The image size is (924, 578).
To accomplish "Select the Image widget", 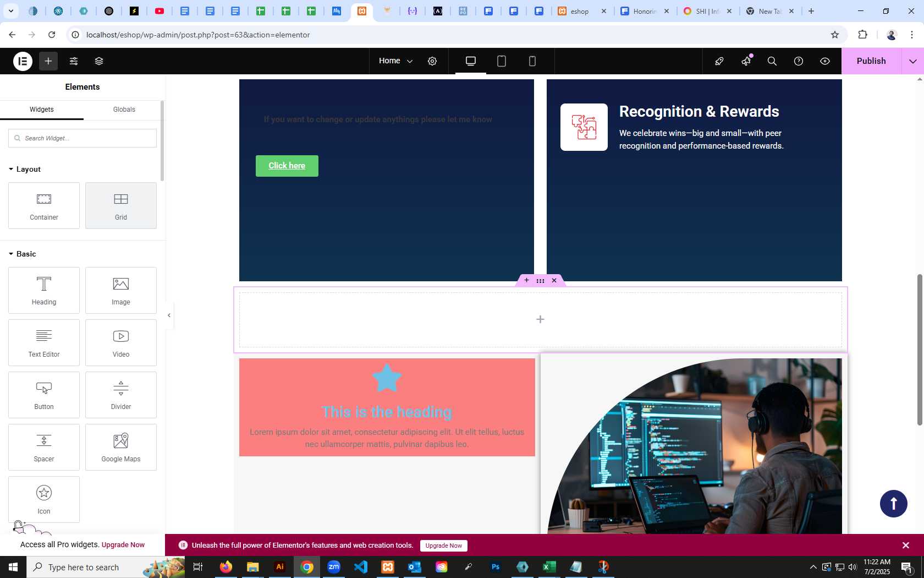I will (x=121, y=290).
